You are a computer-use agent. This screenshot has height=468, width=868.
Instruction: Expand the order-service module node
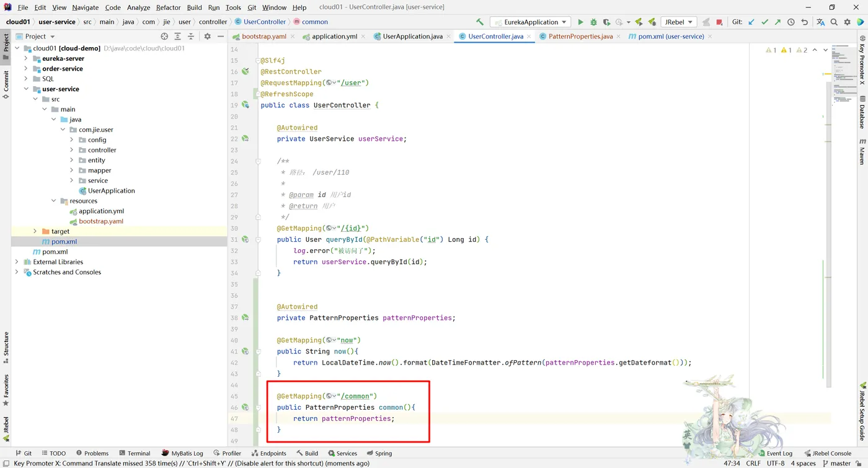pyautogui.click(x=26, y=69)
